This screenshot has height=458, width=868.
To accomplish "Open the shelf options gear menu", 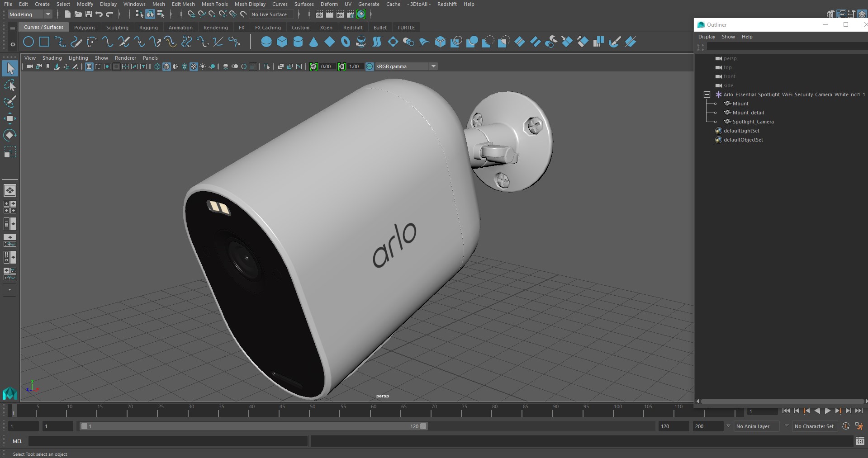I will 13,44.
